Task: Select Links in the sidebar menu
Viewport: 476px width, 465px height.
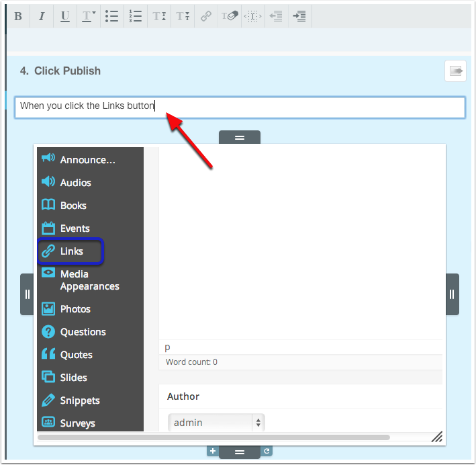Action: [70, 251]
